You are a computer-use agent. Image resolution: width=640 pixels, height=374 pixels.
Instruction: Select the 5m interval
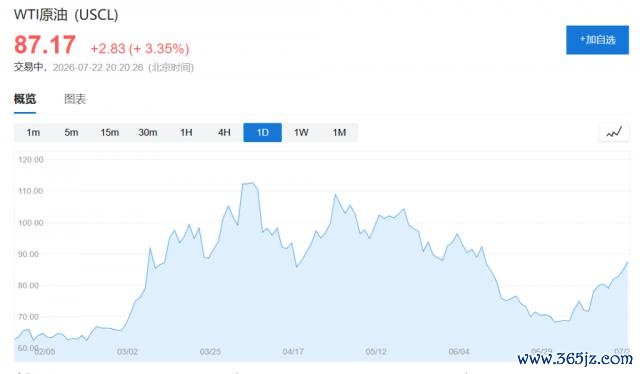point(71,132)
